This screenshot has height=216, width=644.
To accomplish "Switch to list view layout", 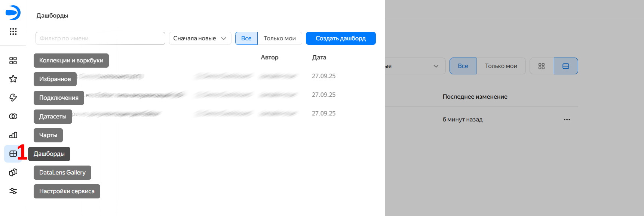I will coord(565,66).
